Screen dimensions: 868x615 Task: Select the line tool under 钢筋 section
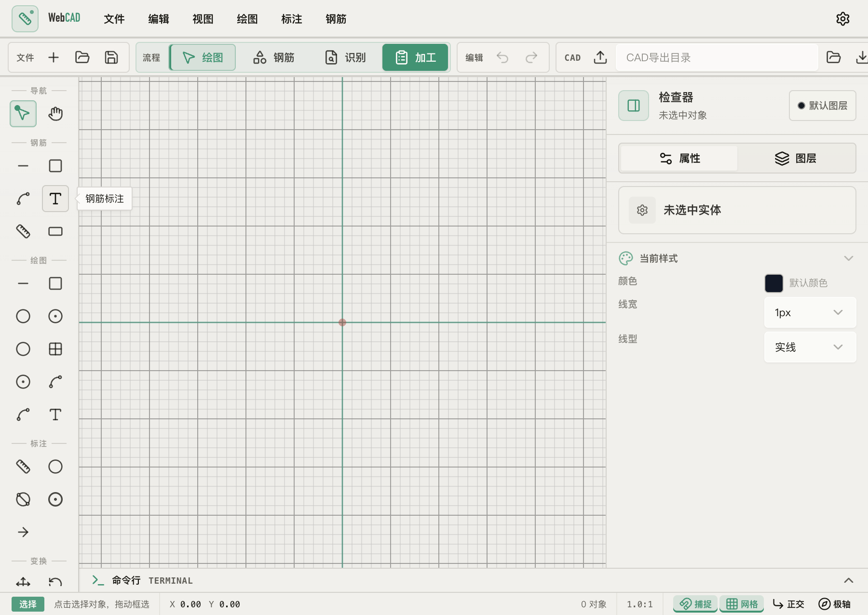coord(23,166)
